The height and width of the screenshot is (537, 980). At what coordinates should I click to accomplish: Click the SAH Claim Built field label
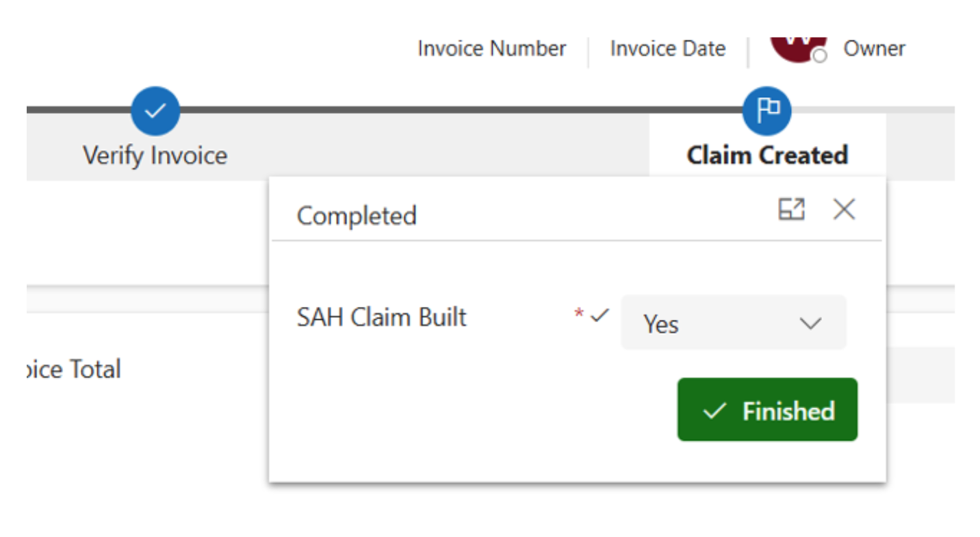click(x=381, y=318)
